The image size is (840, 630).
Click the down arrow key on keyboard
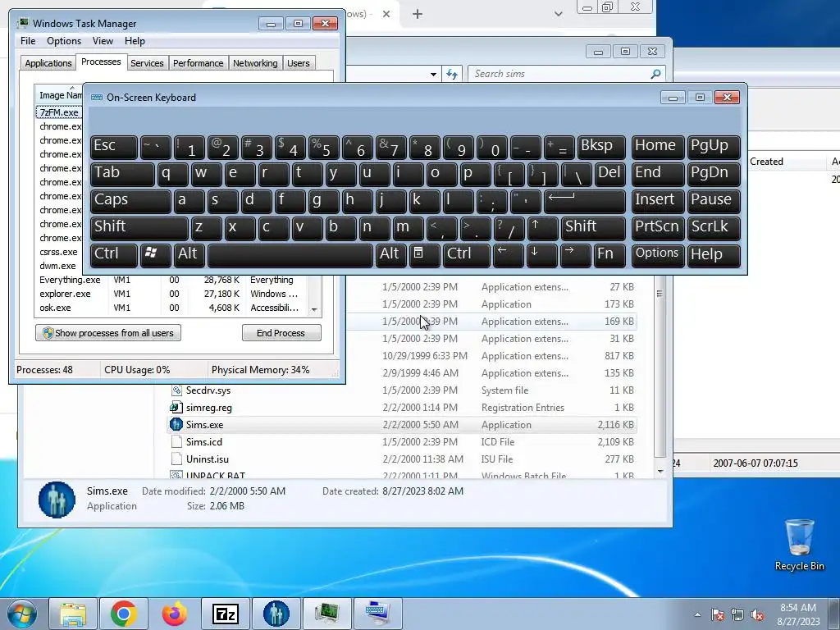click(541, 254)
